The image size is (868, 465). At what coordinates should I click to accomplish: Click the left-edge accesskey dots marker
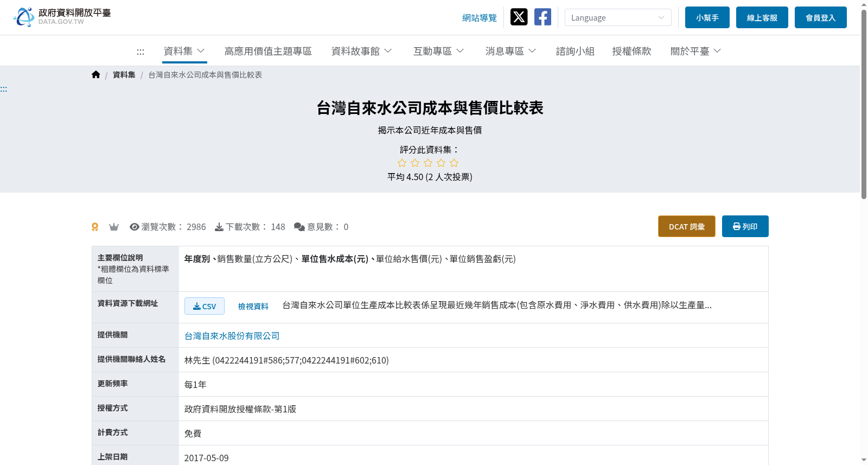coord(4,89)
